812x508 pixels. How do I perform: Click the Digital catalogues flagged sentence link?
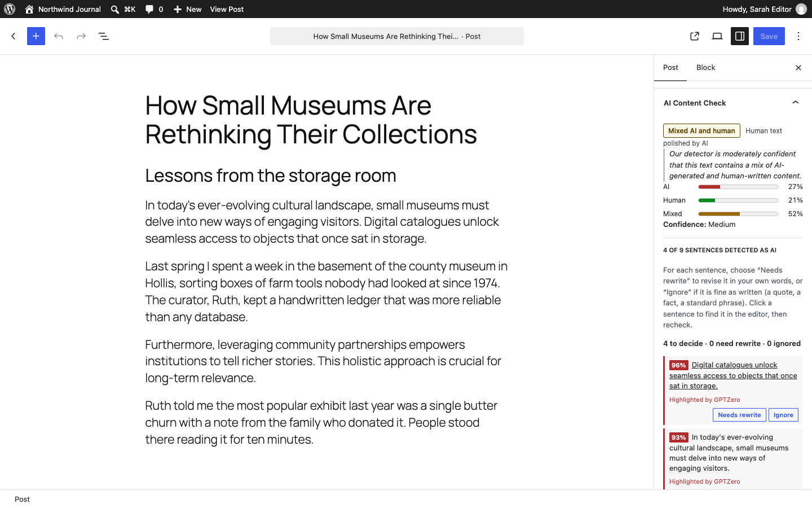[x=733, y=375]
